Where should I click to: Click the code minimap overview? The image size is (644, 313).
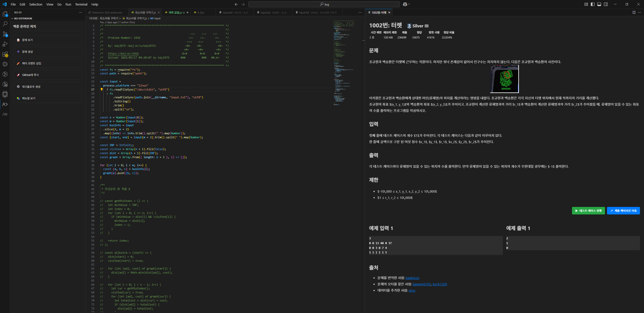(344, 63)
